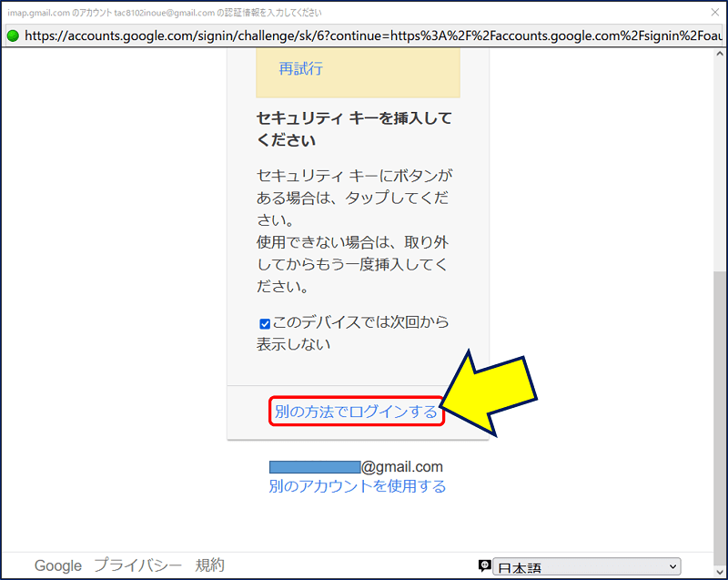Click the @gmail.com account address text

356,467
